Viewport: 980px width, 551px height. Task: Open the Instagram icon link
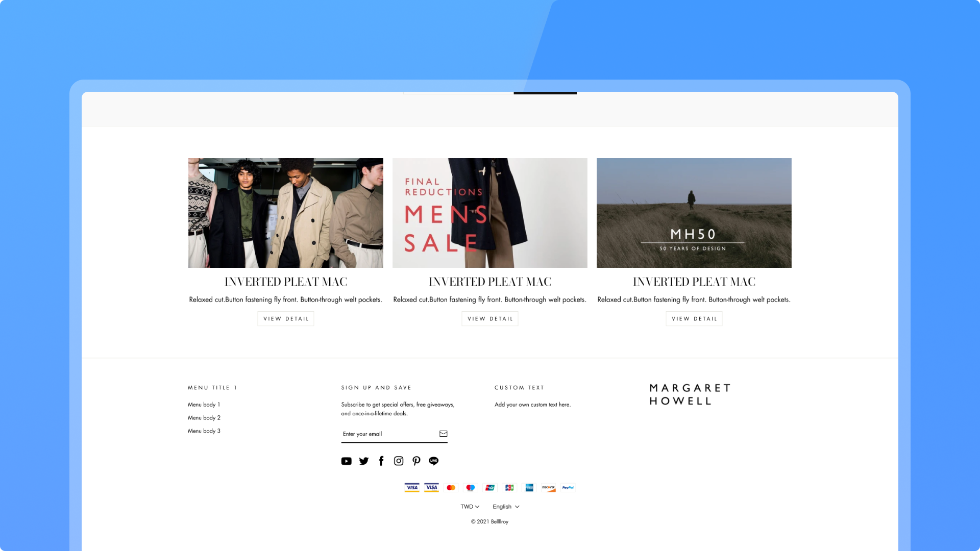coord(399,461)
